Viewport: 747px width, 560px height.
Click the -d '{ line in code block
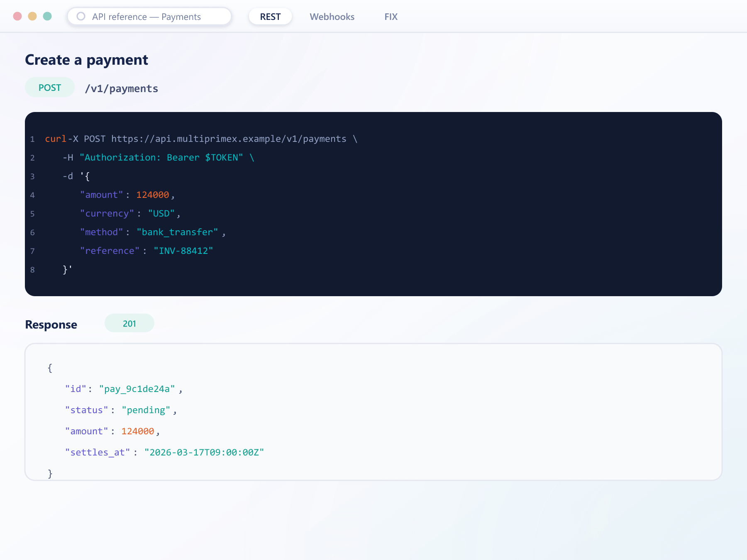(x=76, y=176)
